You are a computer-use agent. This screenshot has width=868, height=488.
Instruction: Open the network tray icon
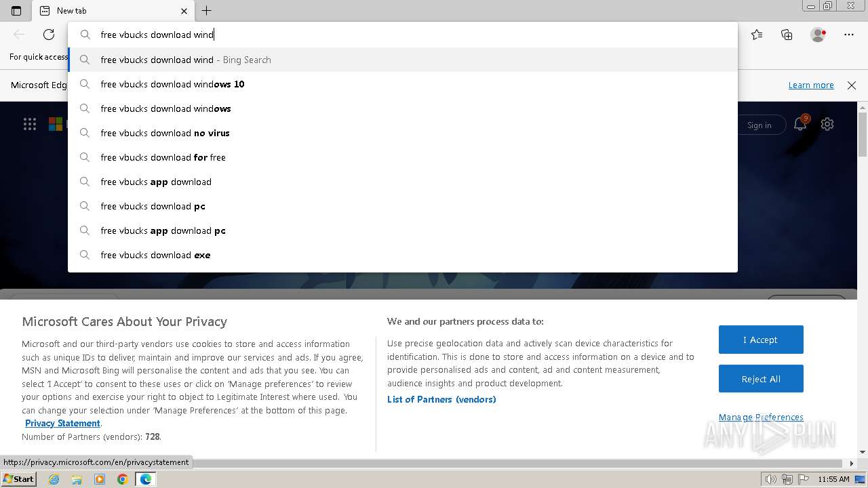click(788, 479)
